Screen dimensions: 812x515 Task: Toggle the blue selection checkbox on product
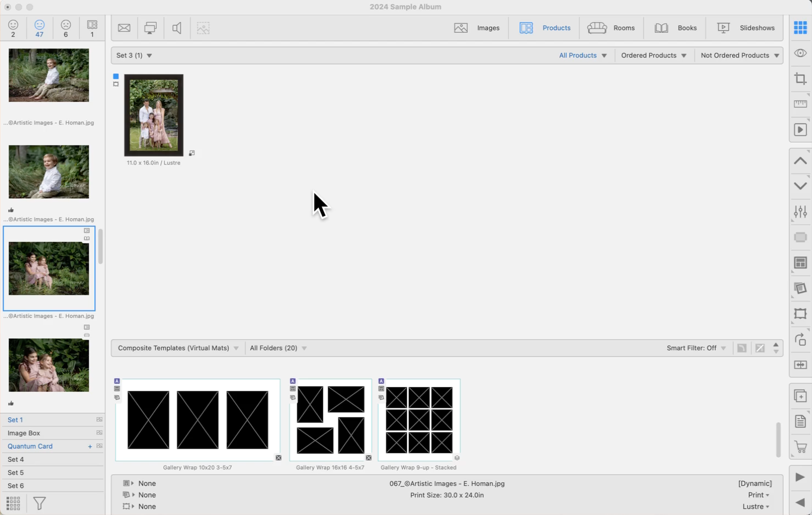(x=116, y=76)
